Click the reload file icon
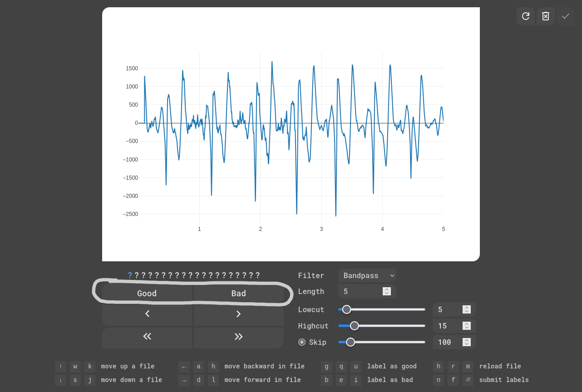582x392 pixels. pyautogui.click(x=526, y=16)
